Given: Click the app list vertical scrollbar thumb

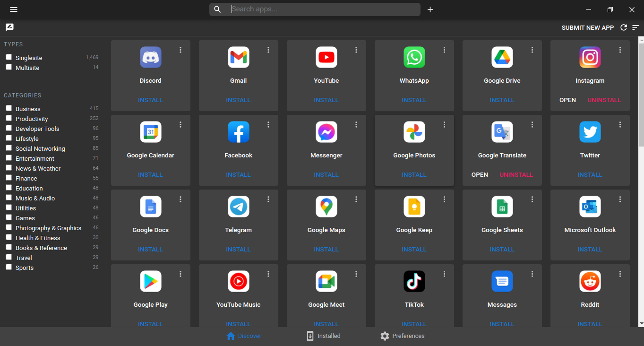Looking at the screenshot, I should 641,95.
